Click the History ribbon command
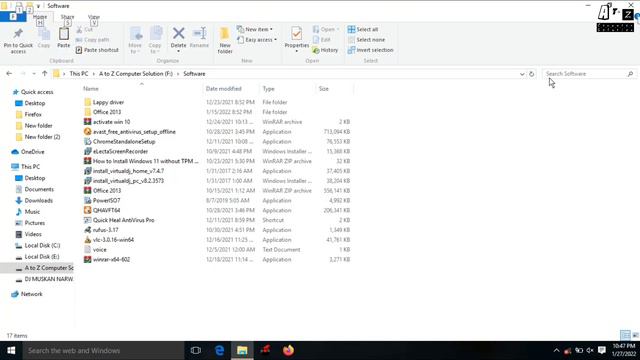The image size is (640, 360). 325,50
